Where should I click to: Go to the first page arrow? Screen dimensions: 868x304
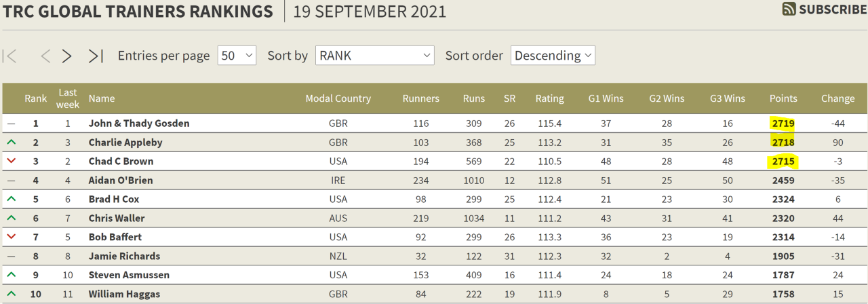pos(10,56)
